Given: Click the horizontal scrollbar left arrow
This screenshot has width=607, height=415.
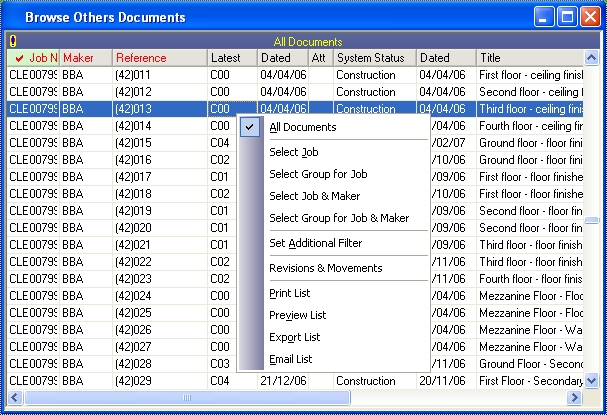Looking at the screenshot, I should (x=15, y=398).
